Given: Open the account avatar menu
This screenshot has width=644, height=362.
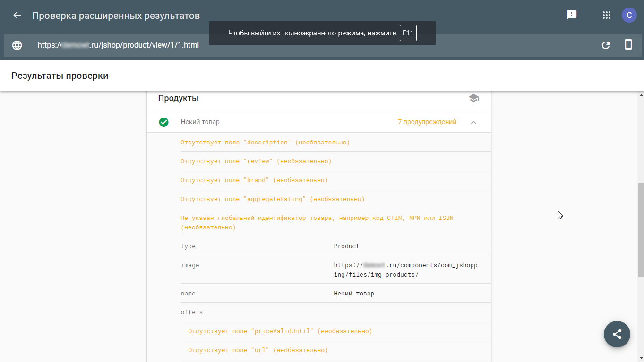Looking at the screenshot, I should [629, 16].
